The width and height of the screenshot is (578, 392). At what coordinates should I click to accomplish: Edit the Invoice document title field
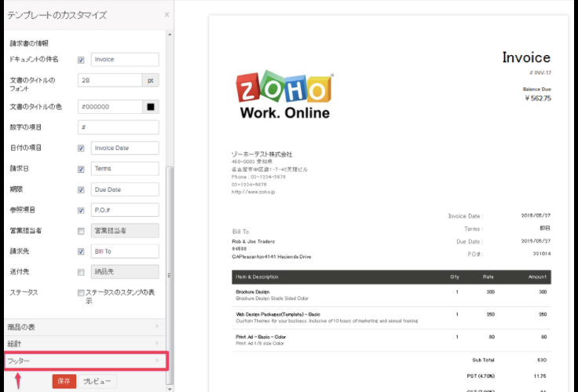tap(125, 60)
